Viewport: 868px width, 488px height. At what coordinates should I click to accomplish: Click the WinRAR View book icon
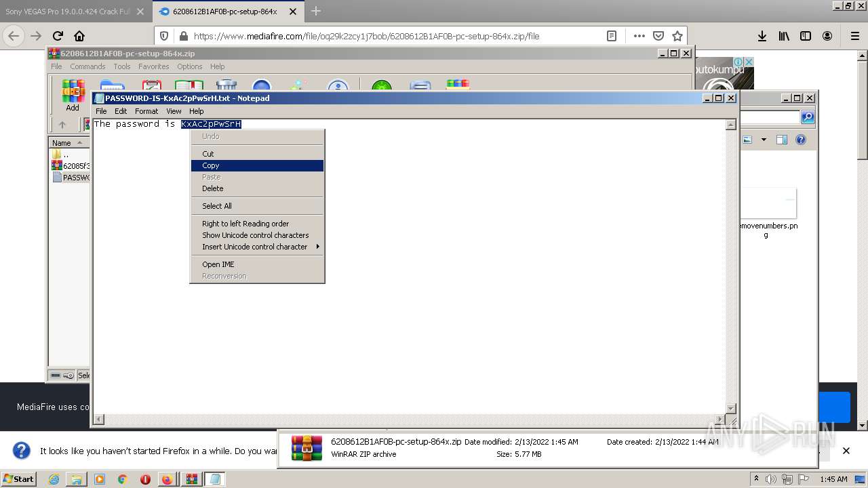[189, 85]
